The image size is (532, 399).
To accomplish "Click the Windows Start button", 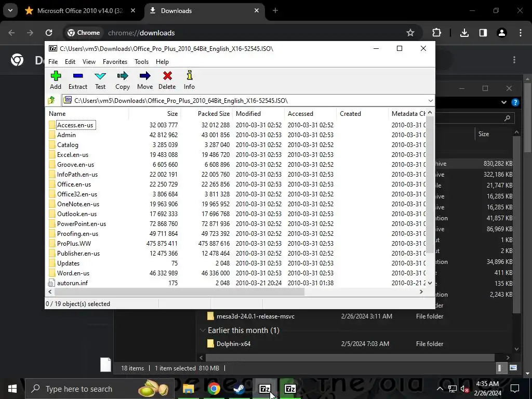I will point(12,389).
